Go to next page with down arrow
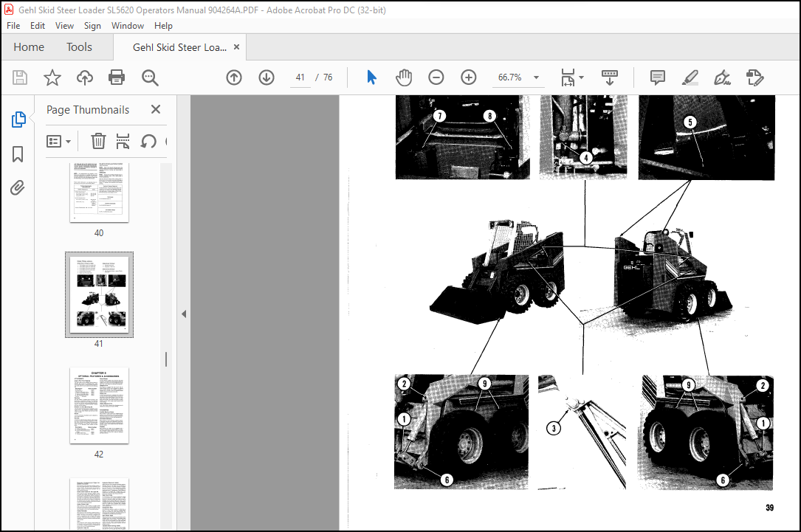This screenshot has width=801, height=532. pos(267,77)
